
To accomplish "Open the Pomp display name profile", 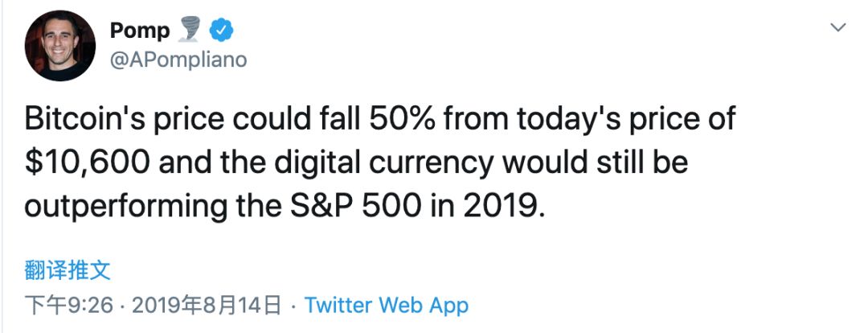I will click(x=140, y=31).
